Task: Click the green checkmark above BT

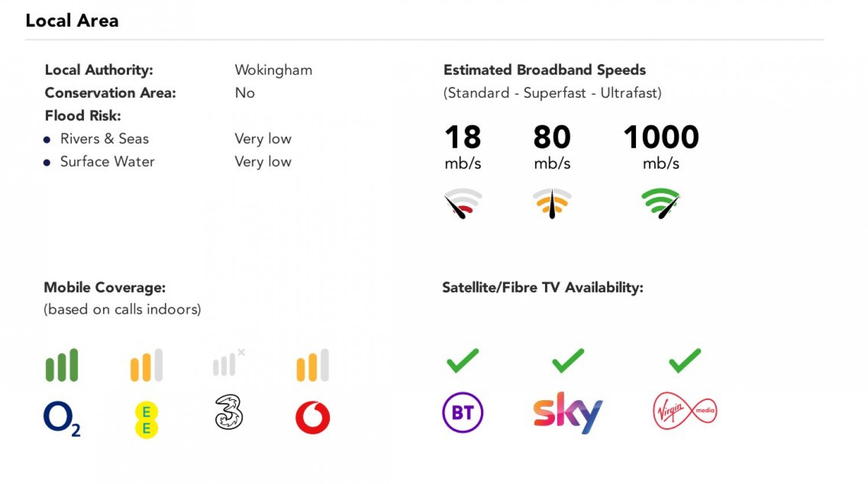Action: point(463,361)
